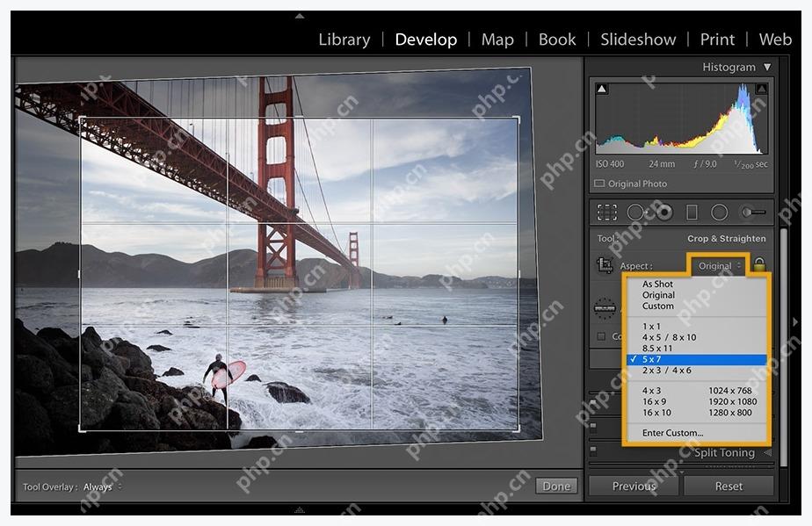Select the Red Eye Correction tool
Viewport: 812px width, 526px height.
pyautogui.click(x=664, y=213)
